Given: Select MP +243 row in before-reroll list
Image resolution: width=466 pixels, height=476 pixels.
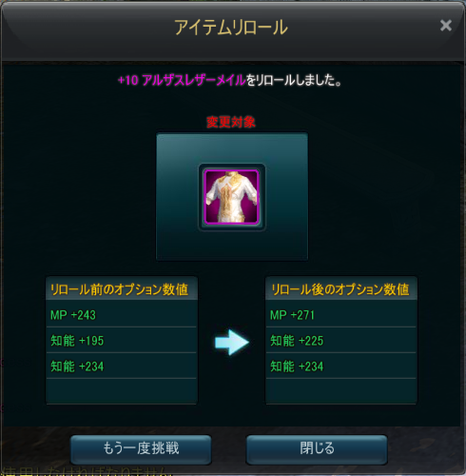Looking at the screenshot, I should (x=122, y=314).
